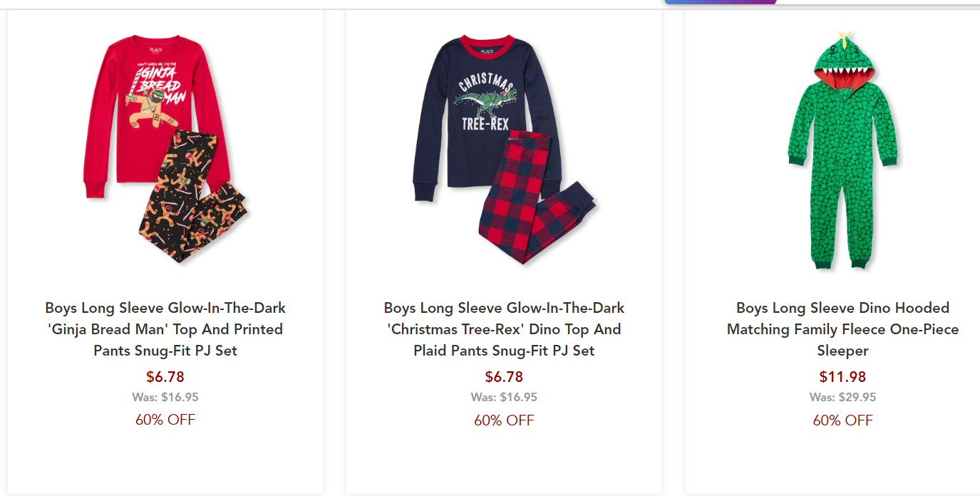Click the 'Was: $29.95' original price
Viewport: 980px width, 496px height.
pyautogui.click(x=842, y=397)
